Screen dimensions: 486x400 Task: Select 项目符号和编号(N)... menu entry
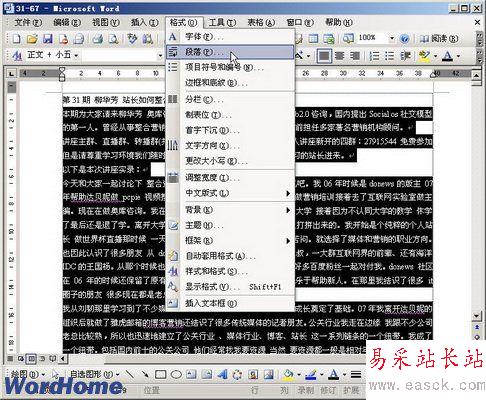(x=230, y=67)
